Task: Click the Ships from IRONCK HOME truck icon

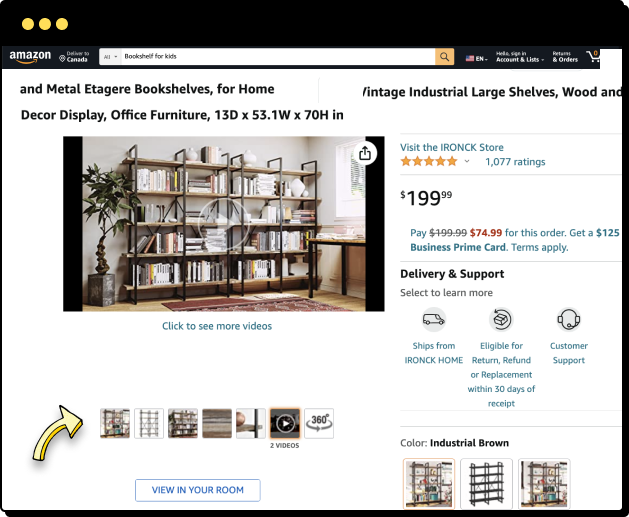Action: coord(434,320)
